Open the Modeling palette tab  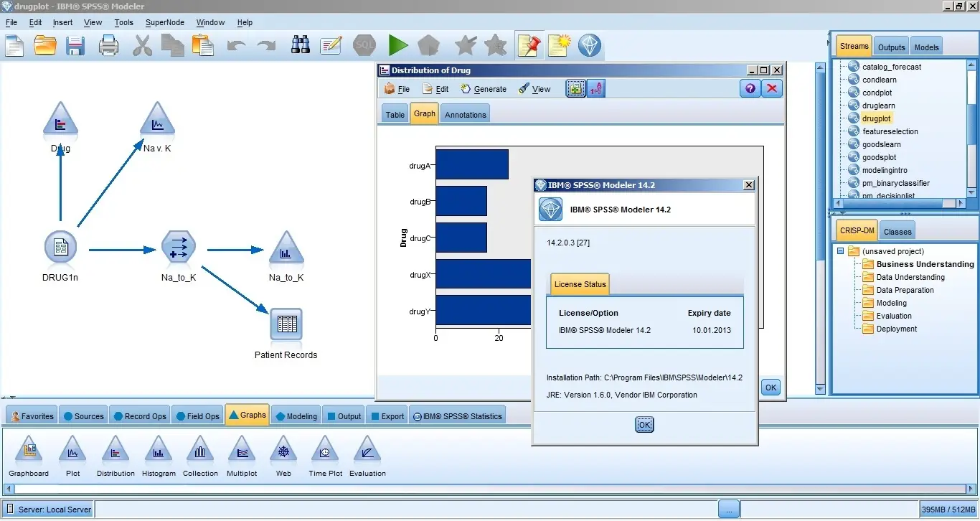pyautogui.click(x=296, y=416)
